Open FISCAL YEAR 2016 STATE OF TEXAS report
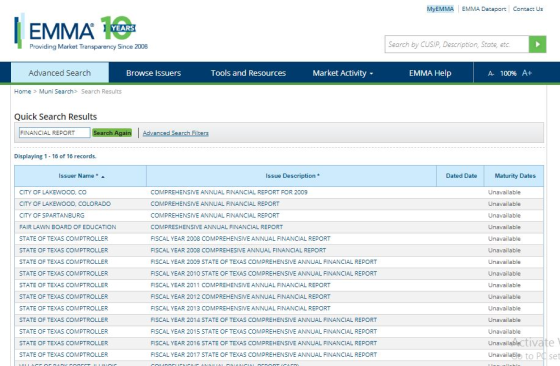The height and width of the screenshot is (366, 560). coord(264,343)
